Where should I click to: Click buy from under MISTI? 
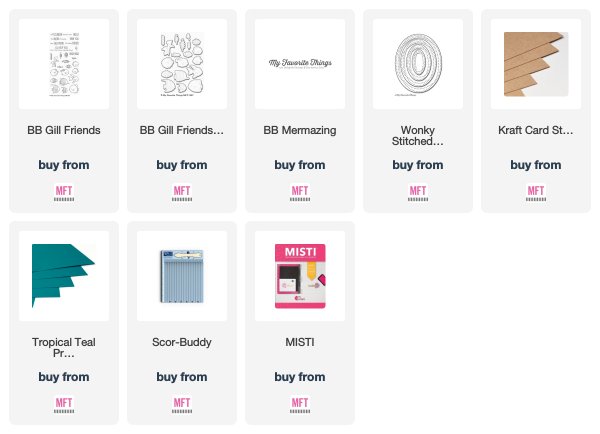(x=300, y=377)
